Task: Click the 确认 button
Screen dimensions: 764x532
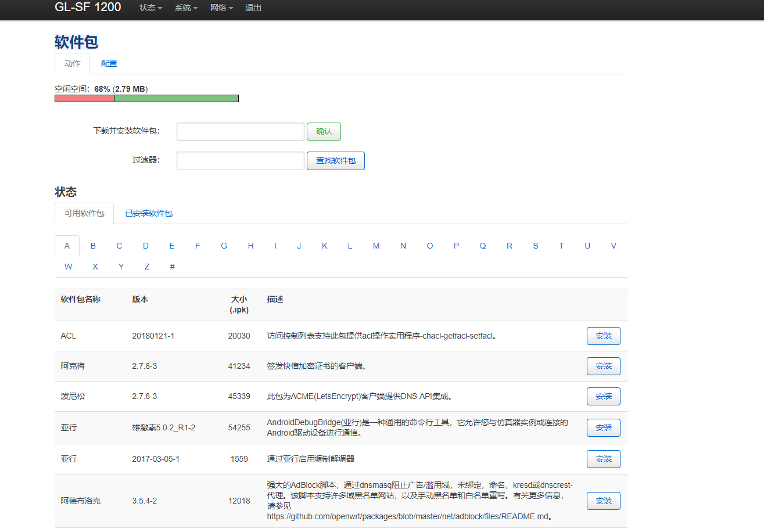Action: click(x=324, y=132)
